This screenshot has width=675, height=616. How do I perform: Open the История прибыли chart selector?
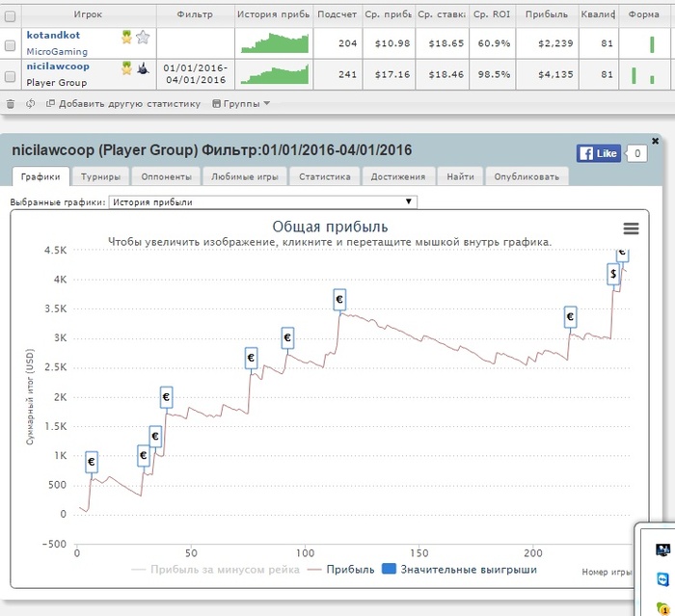point(263,201)
